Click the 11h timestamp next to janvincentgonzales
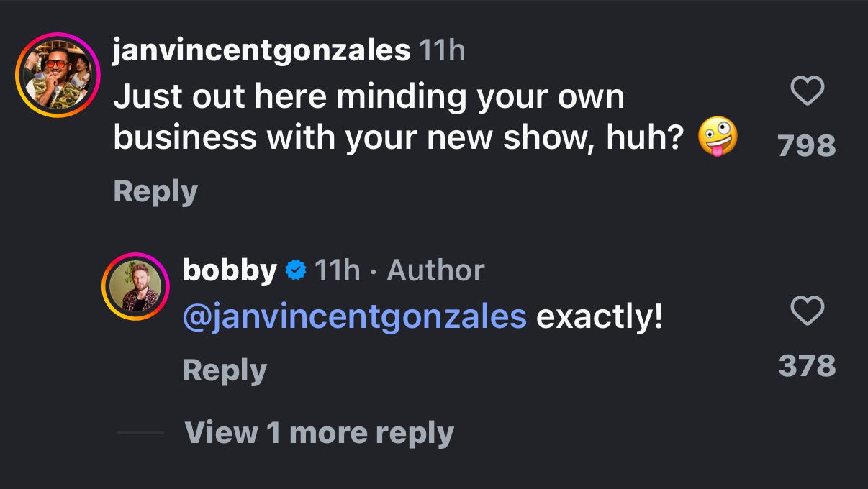The width and height of the screenshot is (868, 489). coord(442,51)
